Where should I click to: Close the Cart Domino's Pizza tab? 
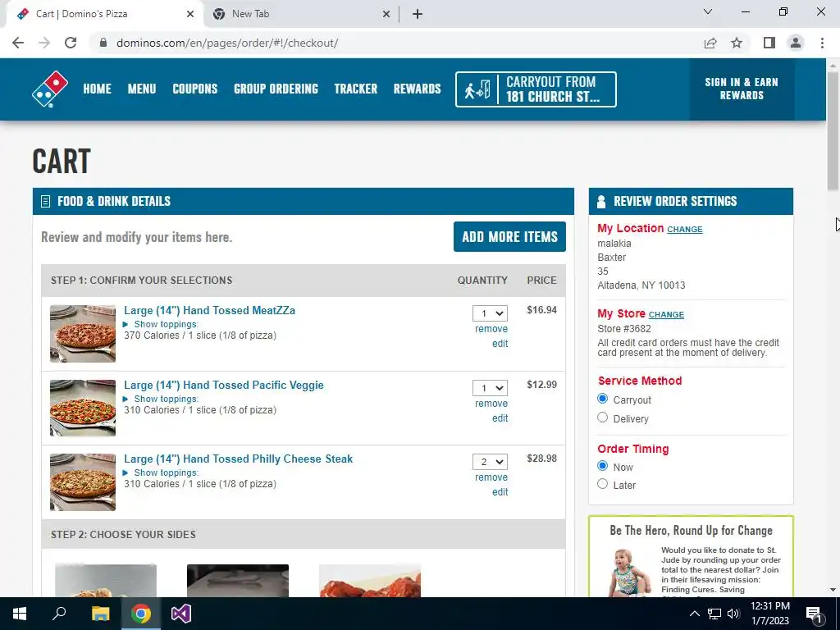pos(190,14)
